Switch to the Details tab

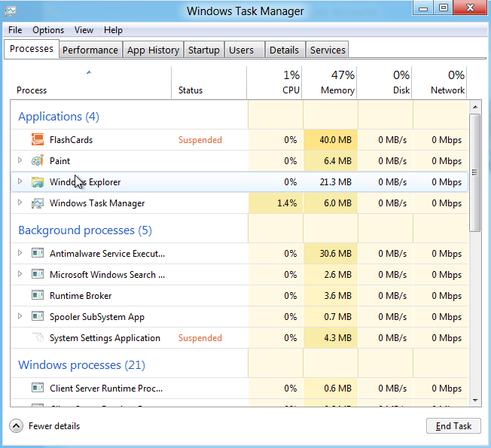(285, 50)
